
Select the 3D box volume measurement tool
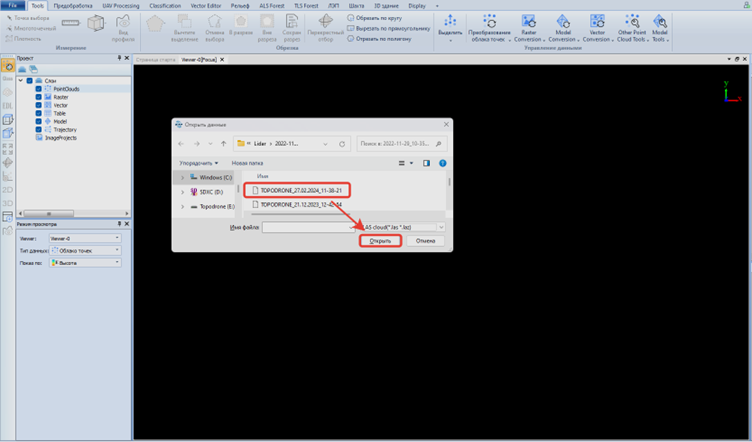pyautogui.click(x=96, y=23)
